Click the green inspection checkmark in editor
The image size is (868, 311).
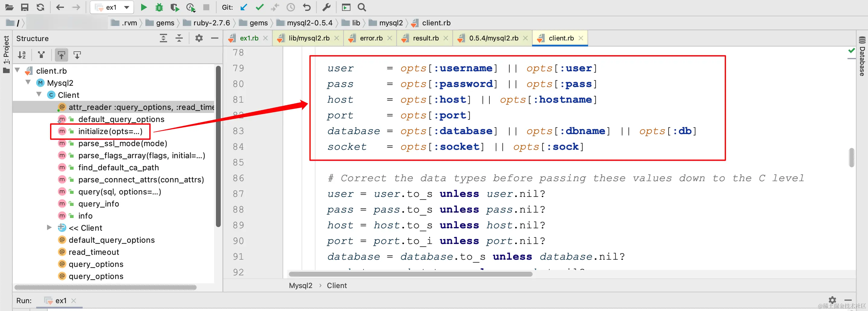click(851, 51)
